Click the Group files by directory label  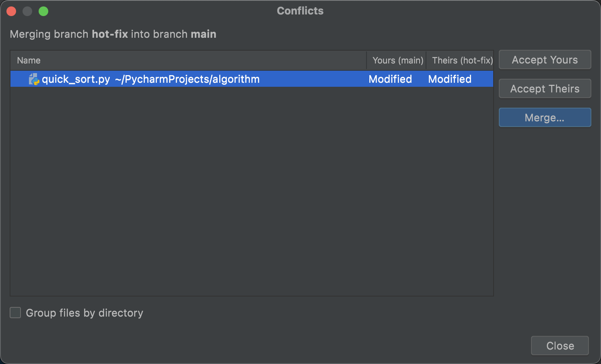[84, 313]
